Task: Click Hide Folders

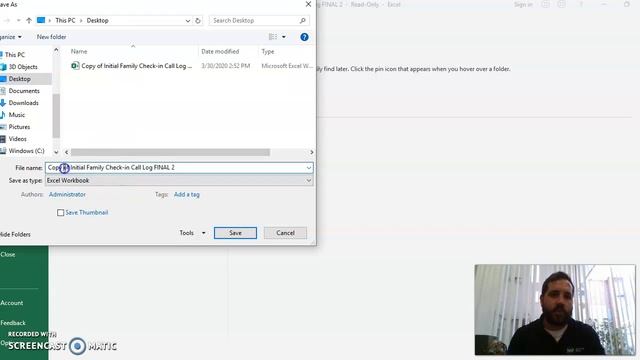Action: [15, 234]
